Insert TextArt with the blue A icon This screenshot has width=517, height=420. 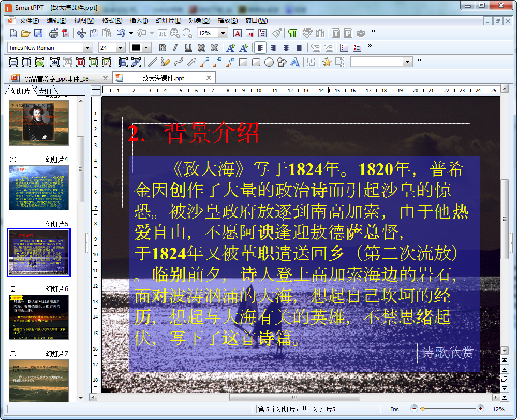pyautogui.click(x=295, y=62)
